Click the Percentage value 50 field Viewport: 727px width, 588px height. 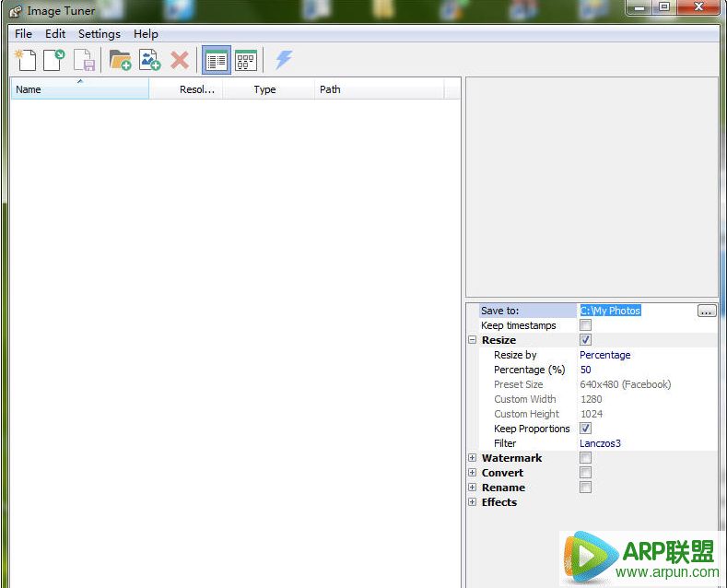pyautogui.click(x=647, y=370)
